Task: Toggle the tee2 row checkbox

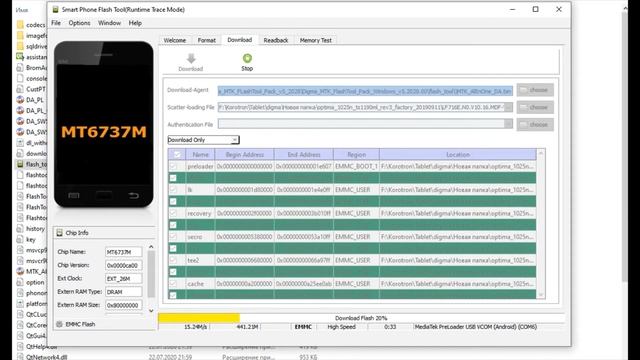Action: coord(173,260)
